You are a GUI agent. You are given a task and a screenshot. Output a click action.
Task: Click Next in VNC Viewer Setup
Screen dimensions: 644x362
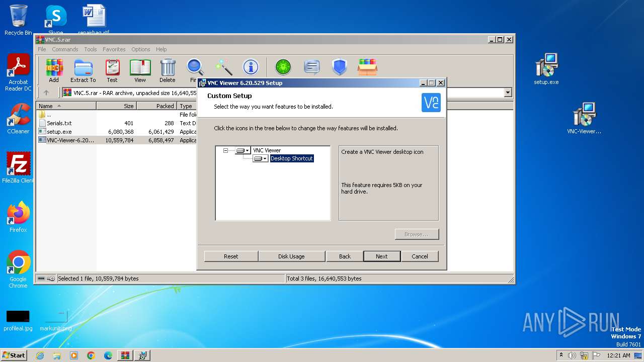click(x=382, y=256)
